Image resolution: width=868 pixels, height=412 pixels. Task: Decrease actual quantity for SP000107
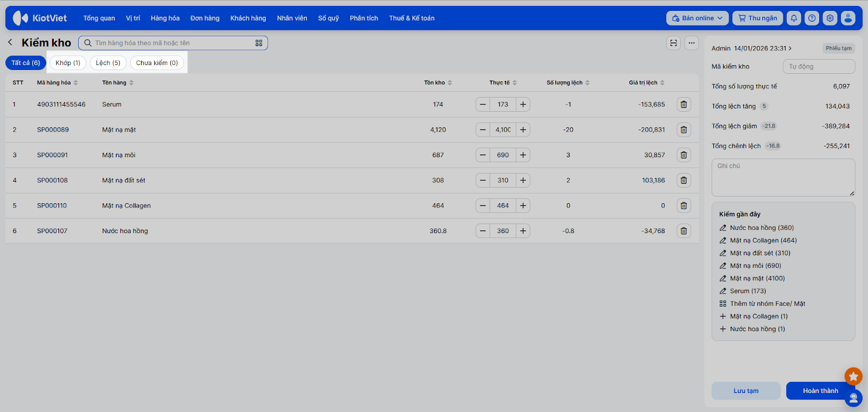click(483, 231)
